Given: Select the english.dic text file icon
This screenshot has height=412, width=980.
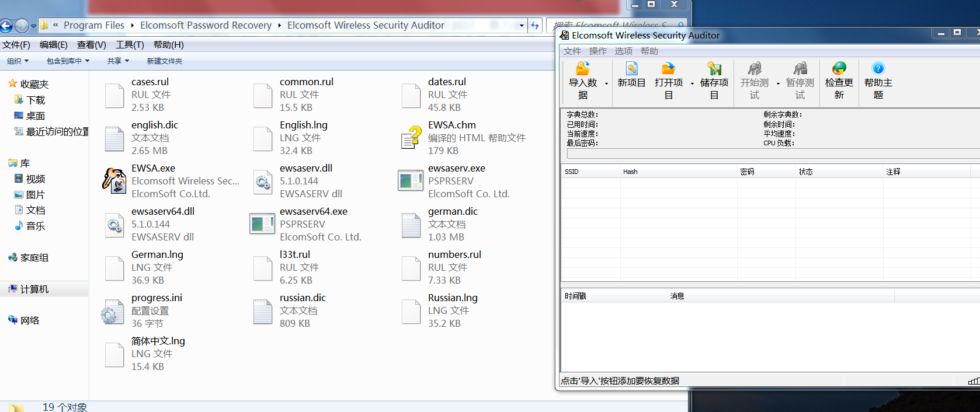Looking at the screenshot, I should pyautogui.click(x=114, y=138).
